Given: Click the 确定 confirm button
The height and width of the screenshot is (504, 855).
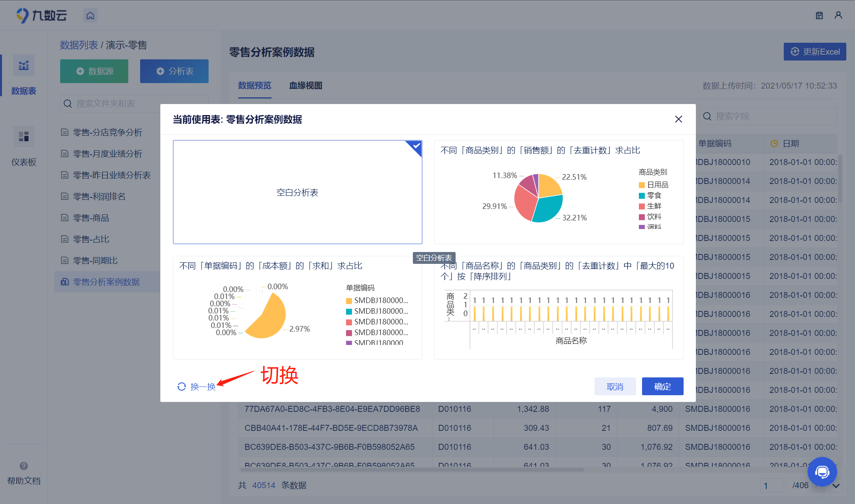Looking at the screenshot, I should point(662,387).
